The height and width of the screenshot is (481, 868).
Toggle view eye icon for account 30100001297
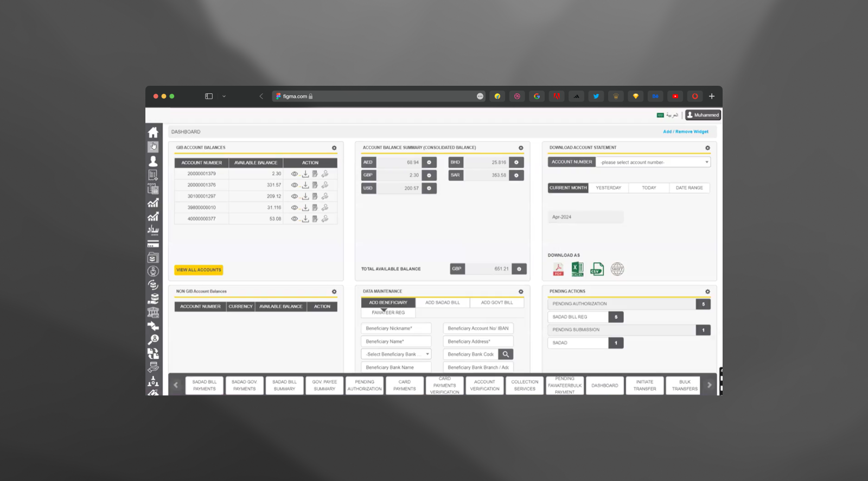click(x=295, y=197)
